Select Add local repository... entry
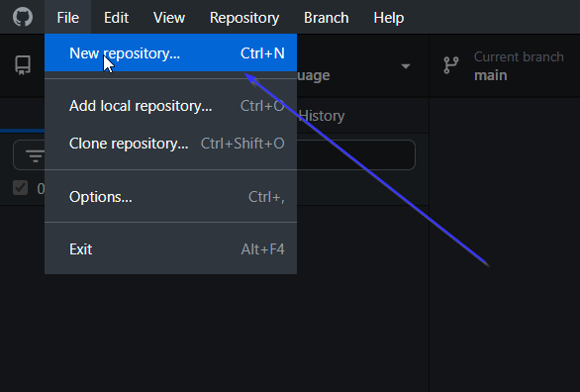This screenshot has width=580, height=392. point(170,106)
